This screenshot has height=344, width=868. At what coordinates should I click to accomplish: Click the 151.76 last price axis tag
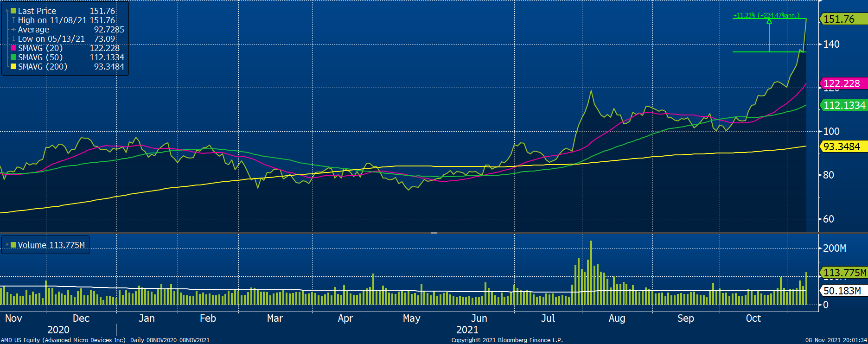[x=843, y=19]
